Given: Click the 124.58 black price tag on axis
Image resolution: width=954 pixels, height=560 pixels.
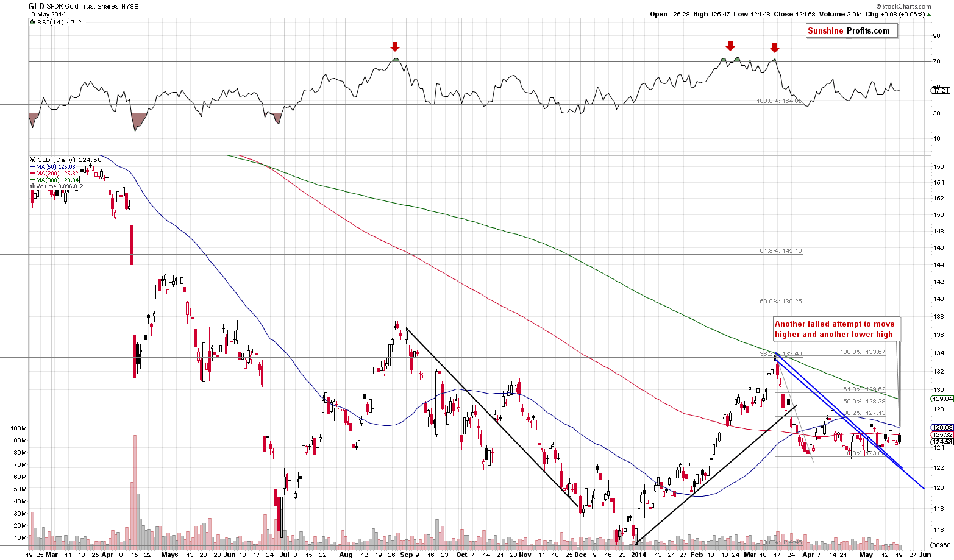Looking at the screenshot, I should 942,442.
